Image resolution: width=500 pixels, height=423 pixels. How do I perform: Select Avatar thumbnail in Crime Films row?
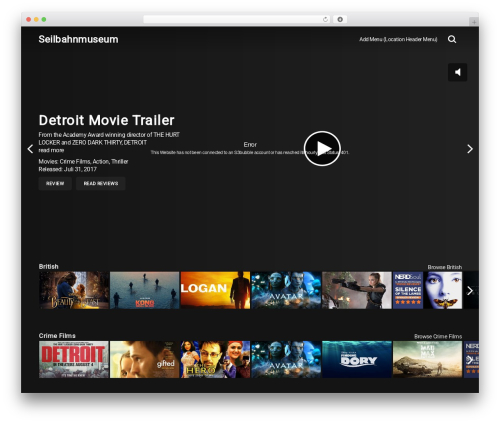[286, 359]
